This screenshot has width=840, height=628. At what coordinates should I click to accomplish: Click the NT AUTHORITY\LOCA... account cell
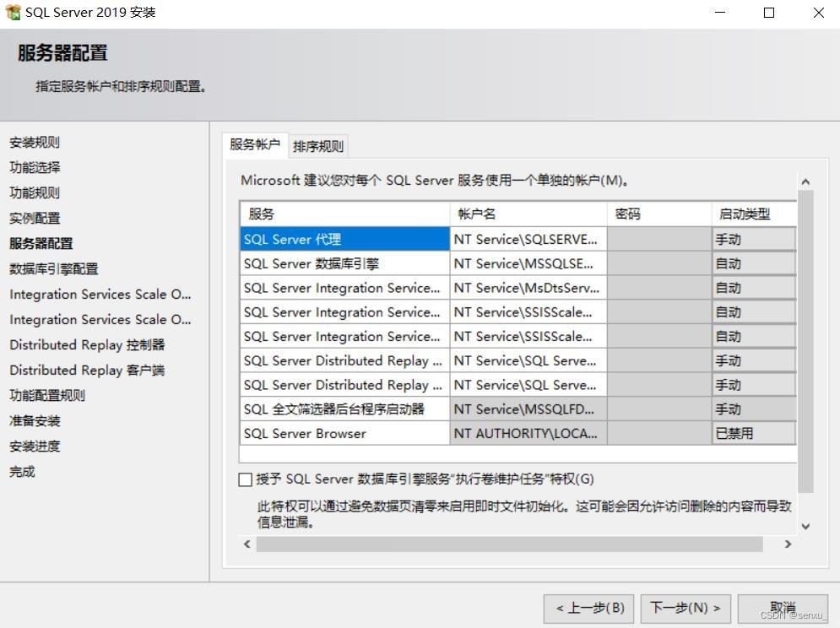click(528, 434)
